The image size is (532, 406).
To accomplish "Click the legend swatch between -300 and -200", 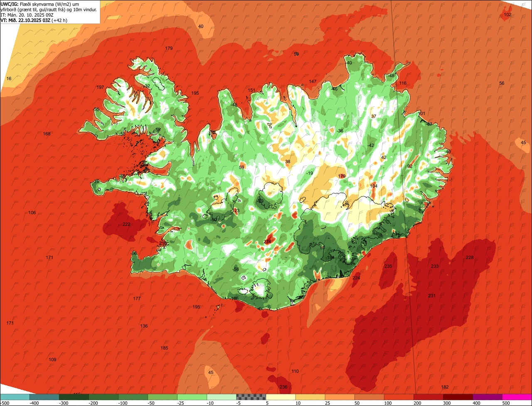I will pos(74,397).
